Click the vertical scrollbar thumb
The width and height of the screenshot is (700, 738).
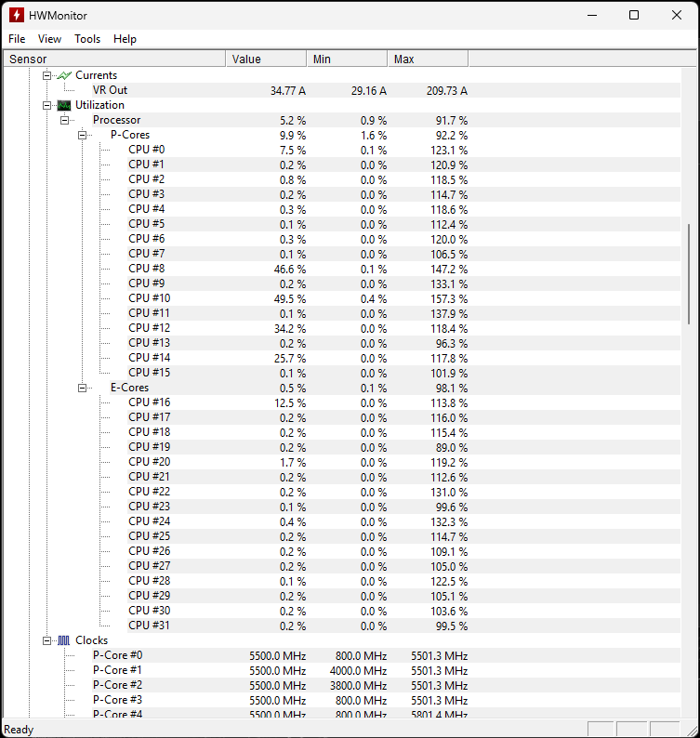(x=689, y=273)
